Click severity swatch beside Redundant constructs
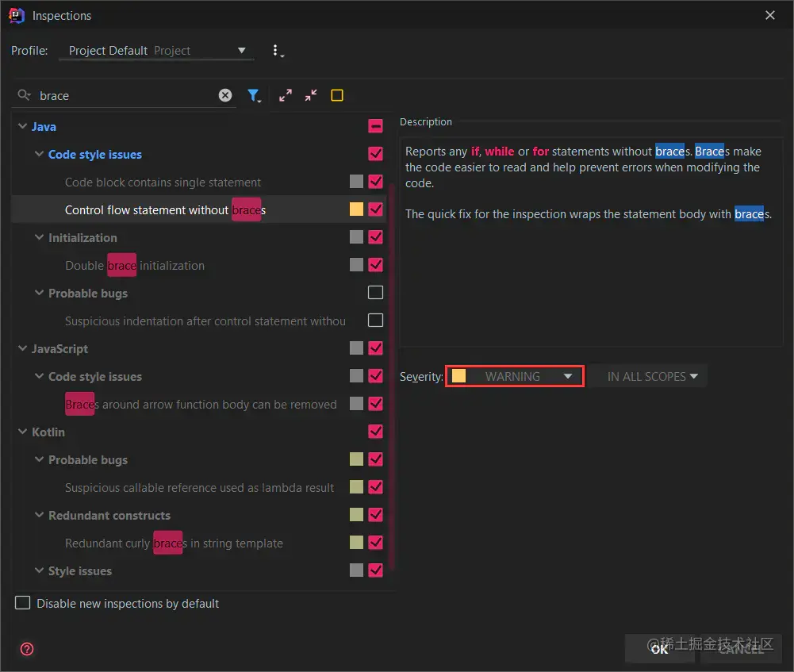Viewport: 794px width, 672px height. coord(356,514)
